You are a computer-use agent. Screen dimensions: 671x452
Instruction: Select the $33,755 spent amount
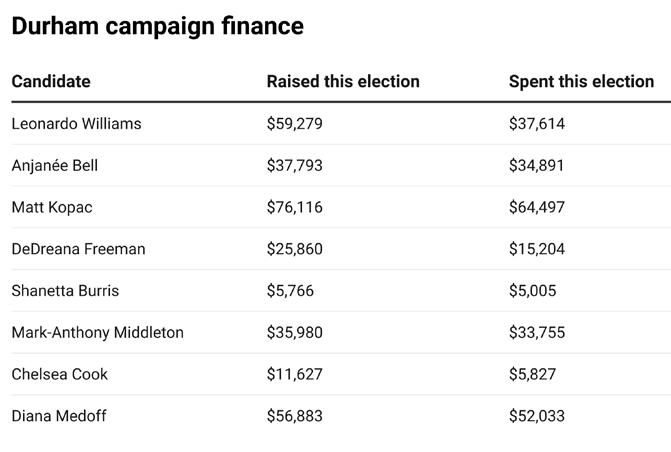[x=537, y=333]
